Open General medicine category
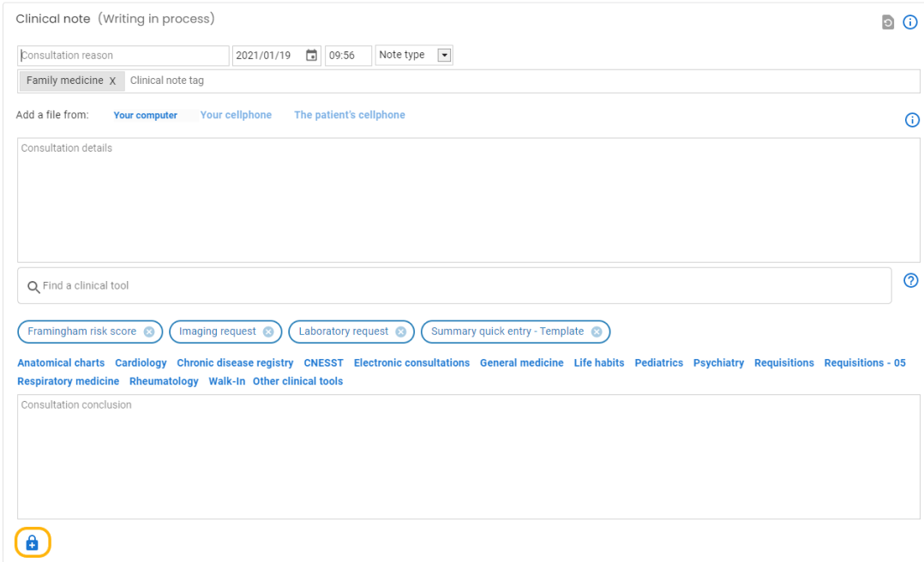924x562 pixels. click(x=521, y=363)
